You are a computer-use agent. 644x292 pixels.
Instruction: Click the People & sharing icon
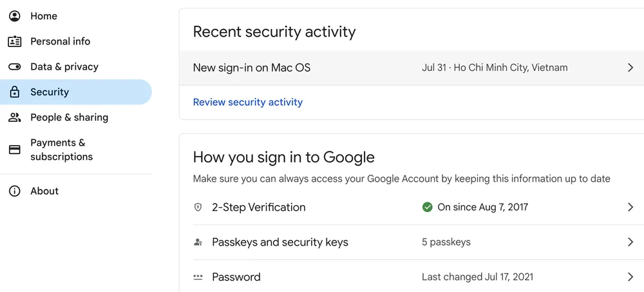coord(15,117)
